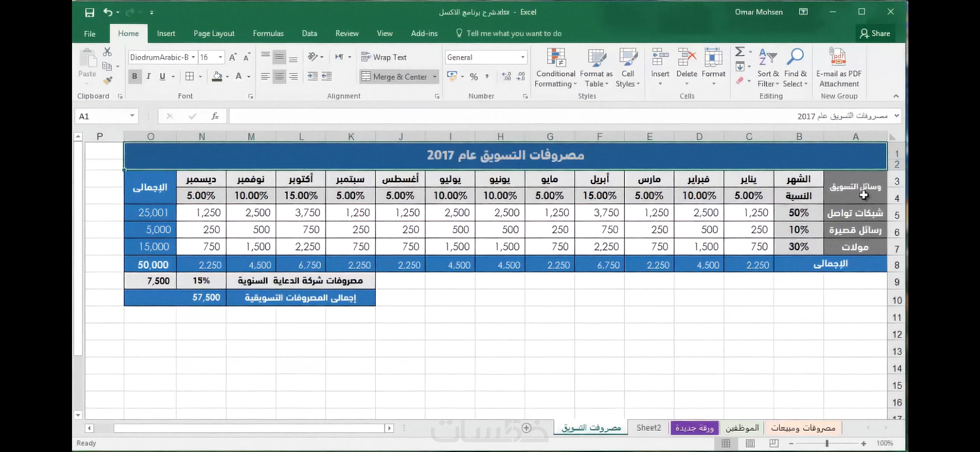Expand the General number format dropdown
Image resolution: width=980 pixels, height=452 pixels.
pyautogui.click(x=523, y=57)
